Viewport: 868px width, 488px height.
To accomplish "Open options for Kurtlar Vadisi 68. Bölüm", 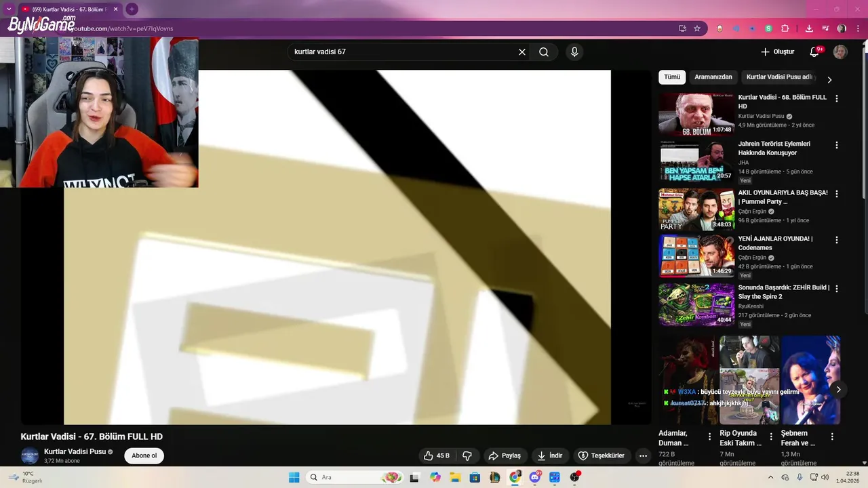I will [836, 98].
